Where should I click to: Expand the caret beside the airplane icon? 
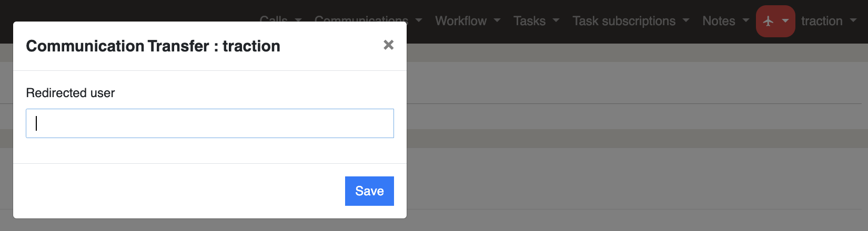point(785,21)
